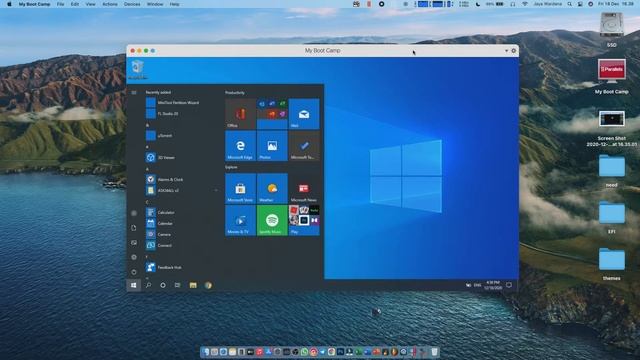Open Feedback Hub in the app list

click(164, 267)
